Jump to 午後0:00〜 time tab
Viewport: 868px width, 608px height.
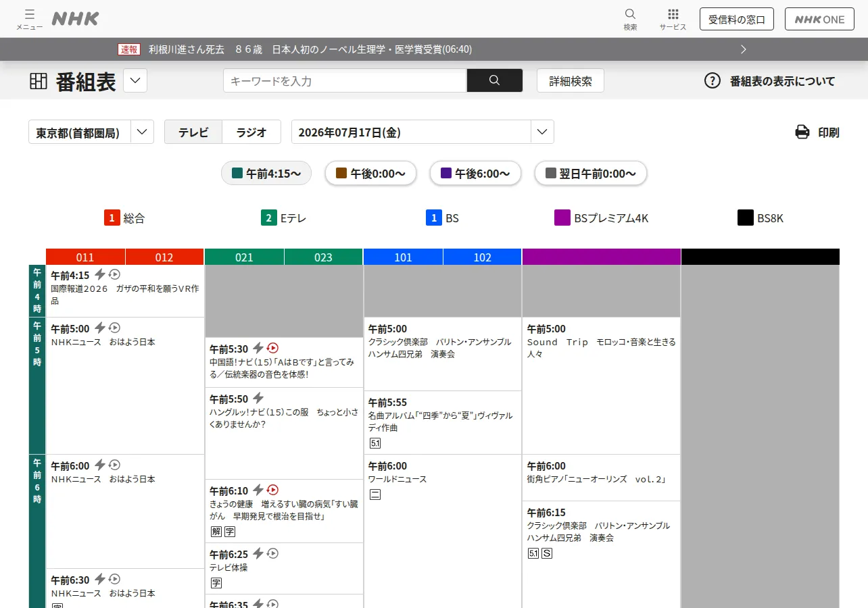coord(370,173)
